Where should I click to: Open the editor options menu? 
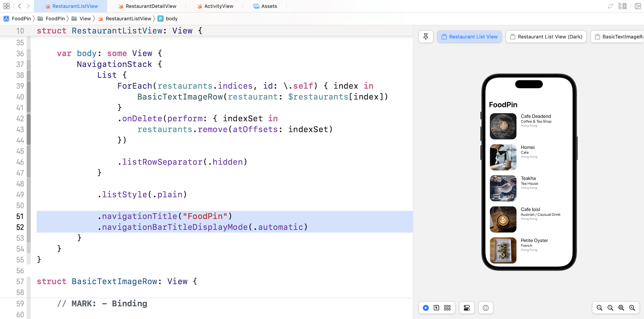pyautogui.click(x=622, y=6)
